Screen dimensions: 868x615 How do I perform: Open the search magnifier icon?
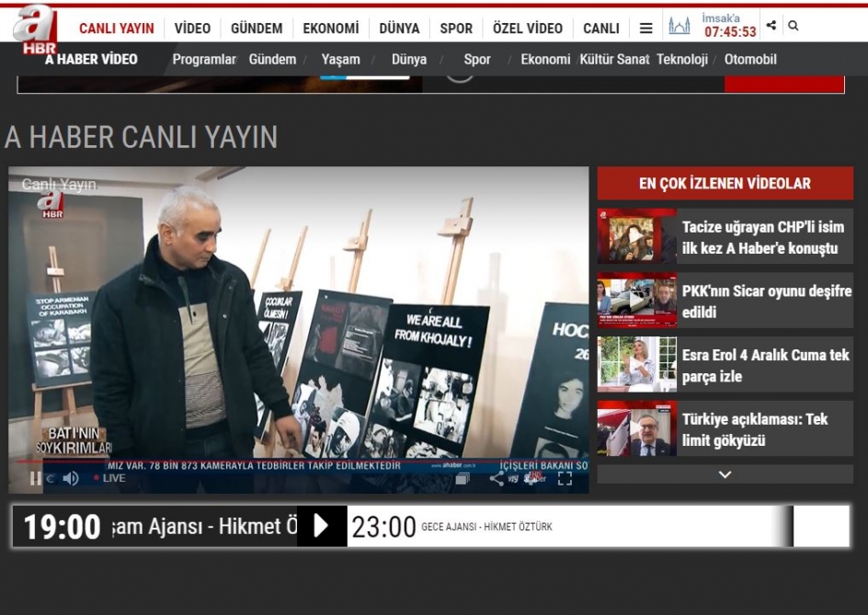click(794, 26)
